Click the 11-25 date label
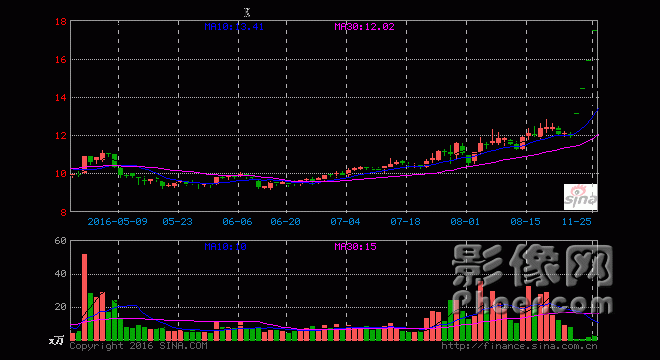660x360 pixels. 577,221
